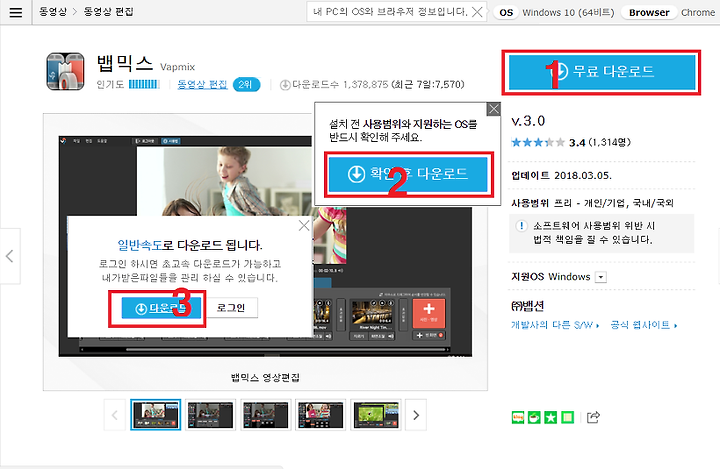Show next thumbnails with right arrow

[x=416, y=415]
